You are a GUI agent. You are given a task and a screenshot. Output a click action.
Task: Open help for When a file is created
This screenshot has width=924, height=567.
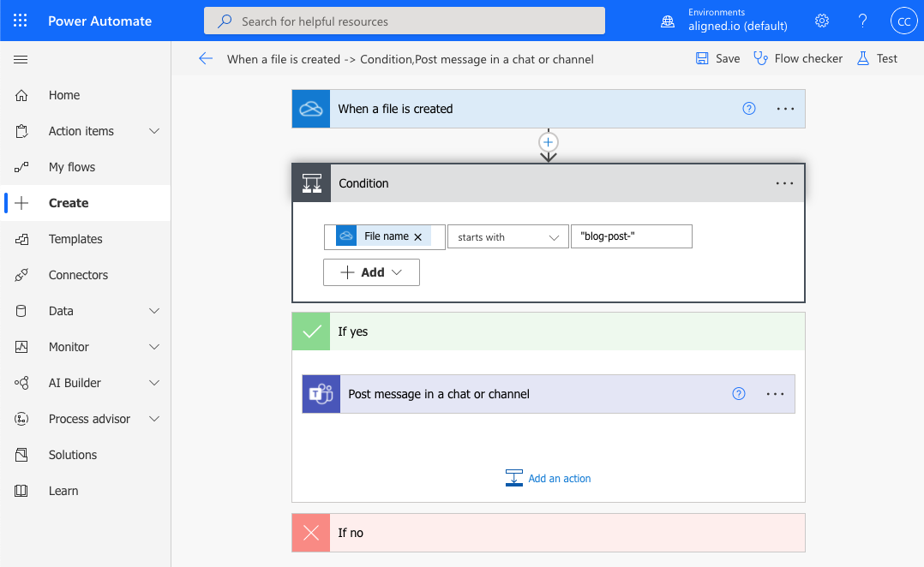749,108
